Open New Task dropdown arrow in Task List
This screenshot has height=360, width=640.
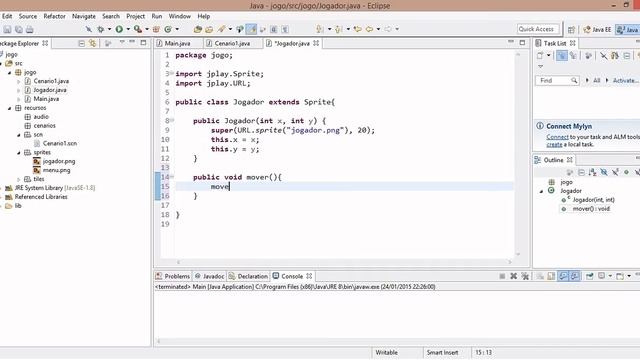click(x=548, y=56)
